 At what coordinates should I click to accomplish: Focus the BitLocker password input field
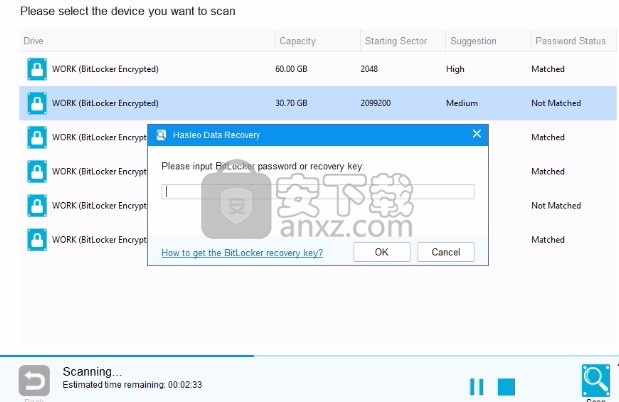318,192
